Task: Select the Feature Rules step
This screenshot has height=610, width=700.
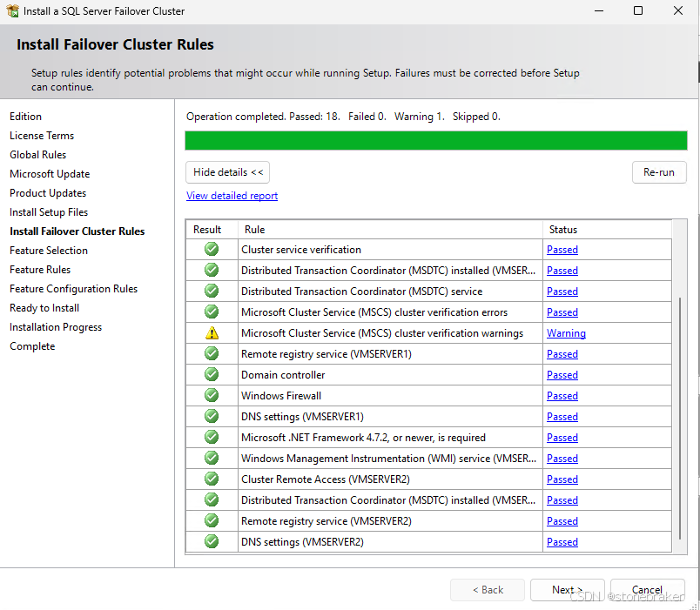Action: pyautogui.click(x=40, y=270)
